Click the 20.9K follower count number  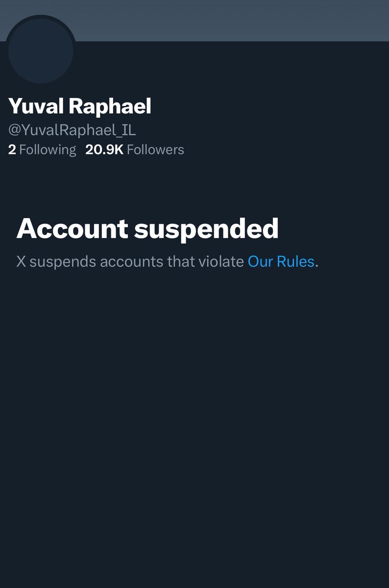[x=104, y=149]
